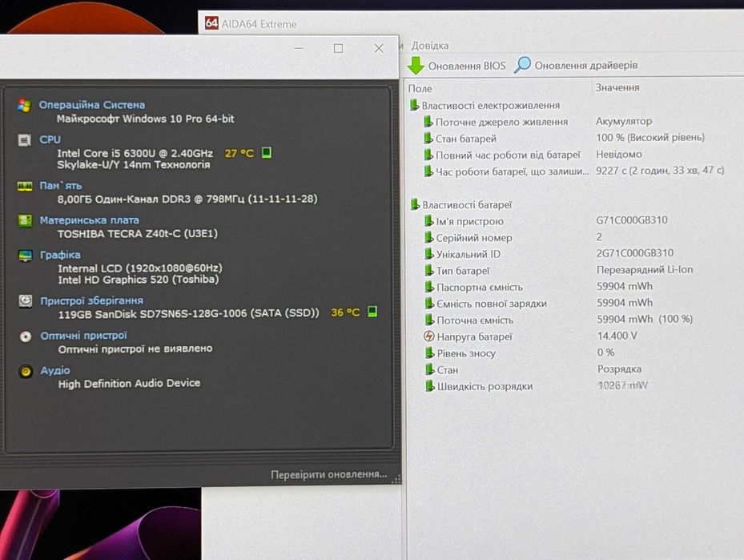This screenshot has height=560, width=744.
Task: Click the Властивості батареї group icon
Action: (x=415, y=204)
